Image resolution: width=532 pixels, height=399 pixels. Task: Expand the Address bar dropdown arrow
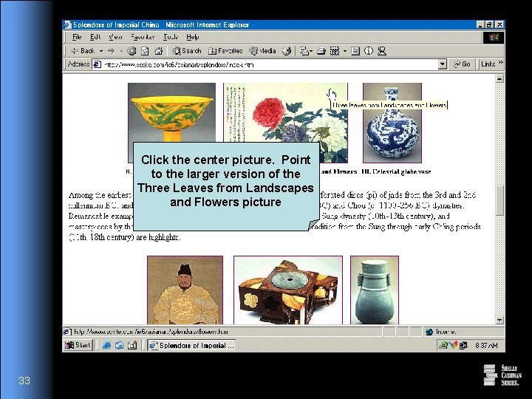pyautogui.click(x=442, y=64)
